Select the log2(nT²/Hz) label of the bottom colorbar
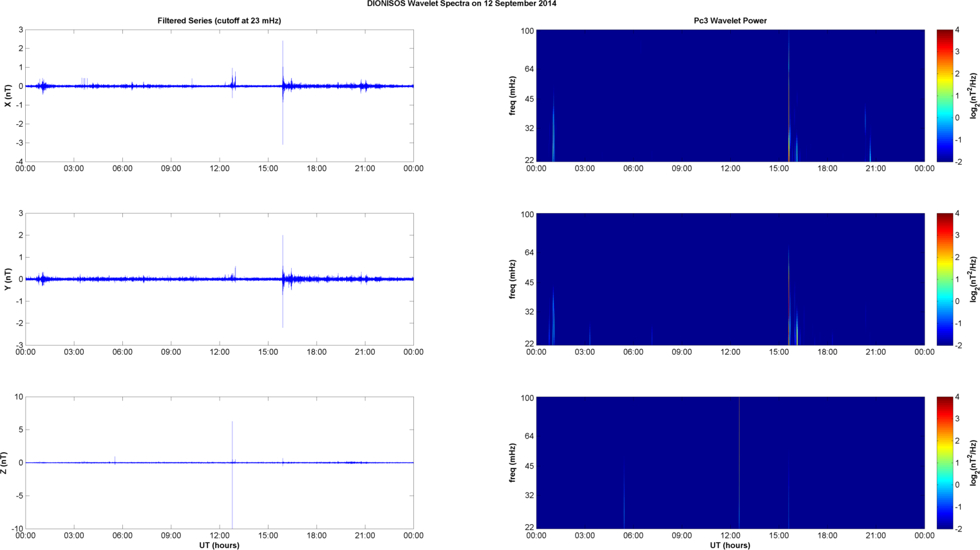Screen dimensions: 980x550 974,462
